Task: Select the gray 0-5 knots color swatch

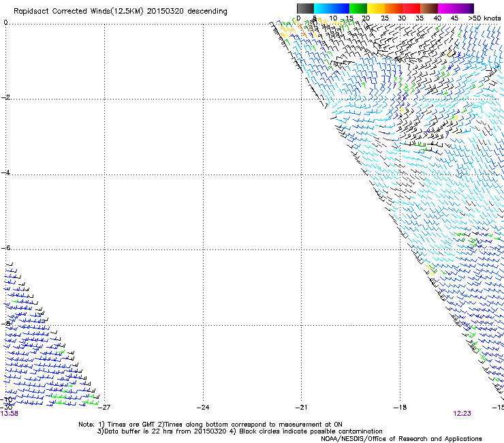Action: [x=305, y=8]
